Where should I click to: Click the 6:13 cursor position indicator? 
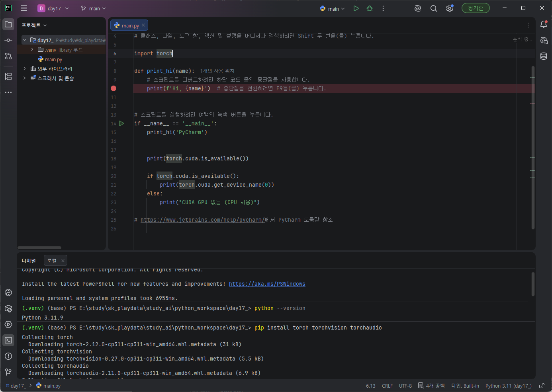[370, 386]
